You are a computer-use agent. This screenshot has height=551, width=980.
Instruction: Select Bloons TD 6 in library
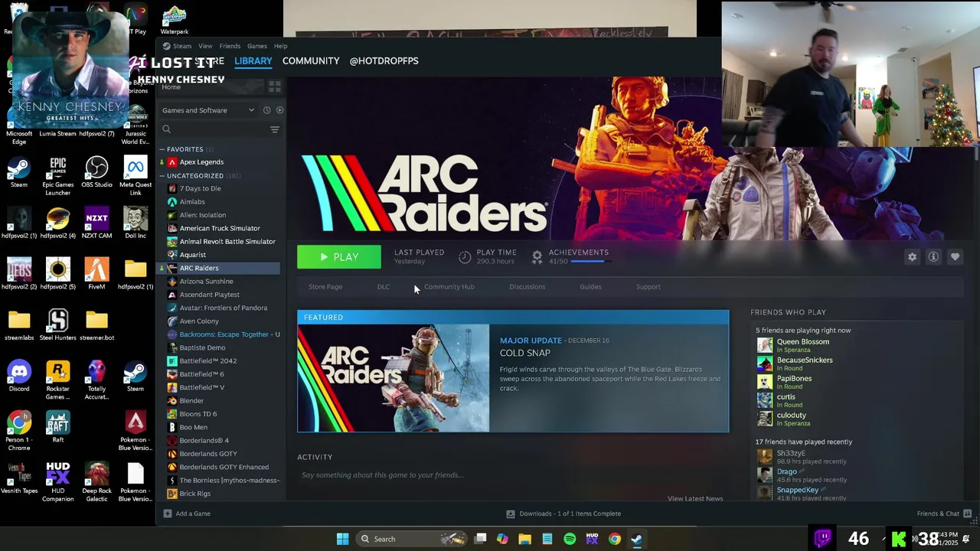pos(198,414)
